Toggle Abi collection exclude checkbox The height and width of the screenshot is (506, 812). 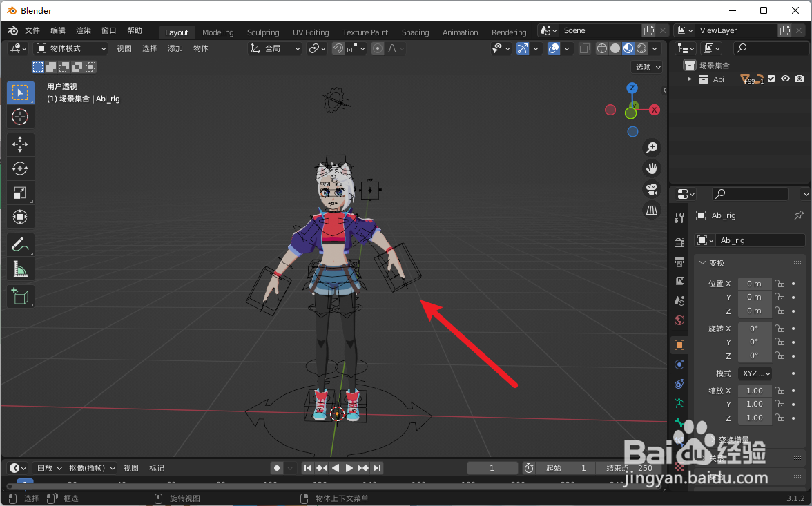click(772, 79)
